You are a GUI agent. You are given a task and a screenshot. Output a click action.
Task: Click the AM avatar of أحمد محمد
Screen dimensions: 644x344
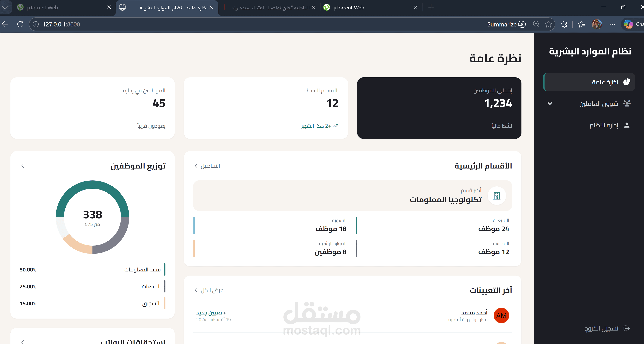(x=501, y=315)
